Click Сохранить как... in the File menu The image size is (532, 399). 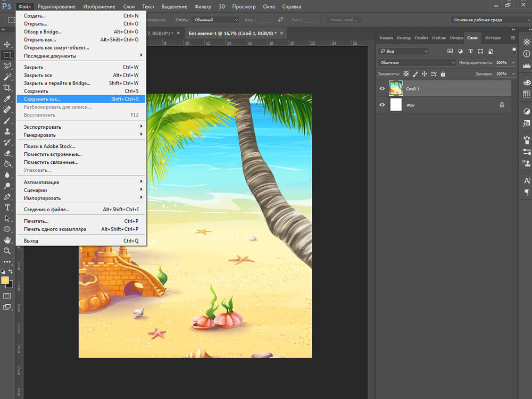[43, 99]
